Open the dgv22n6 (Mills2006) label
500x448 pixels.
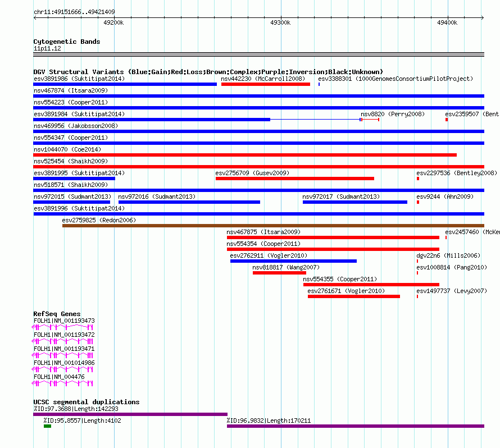pos(448,255)
